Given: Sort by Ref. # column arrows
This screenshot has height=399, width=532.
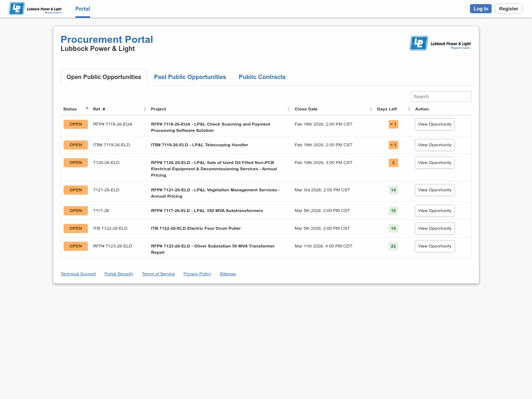Looking at the screenshot, I should pyautogui.click(x=145, y=109).
